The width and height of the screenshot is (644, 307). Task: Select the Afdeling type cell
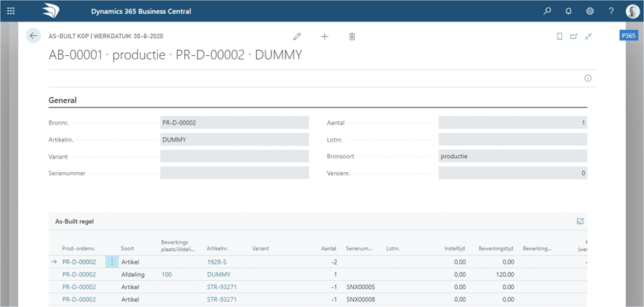[x=132, y=274]
